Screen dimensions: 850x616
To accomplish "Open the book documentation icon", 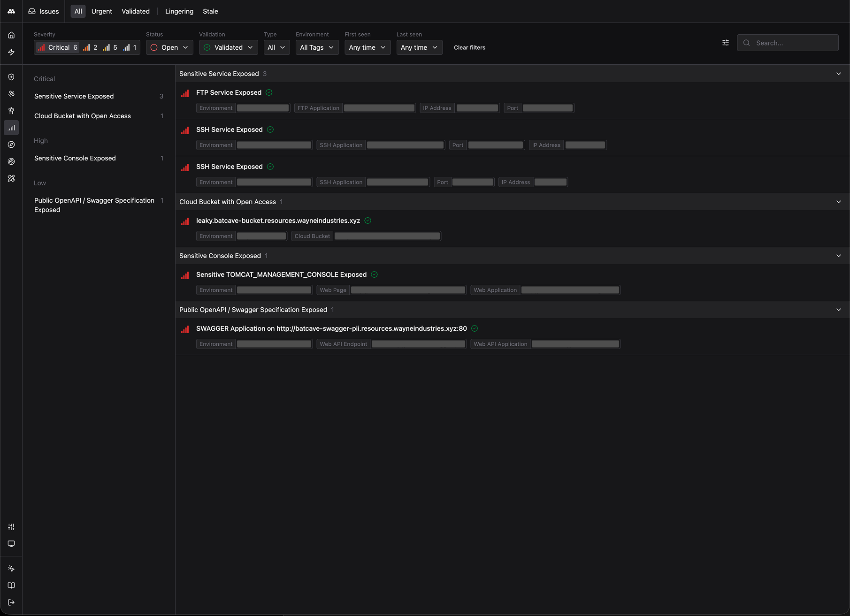I will point(11,586).
